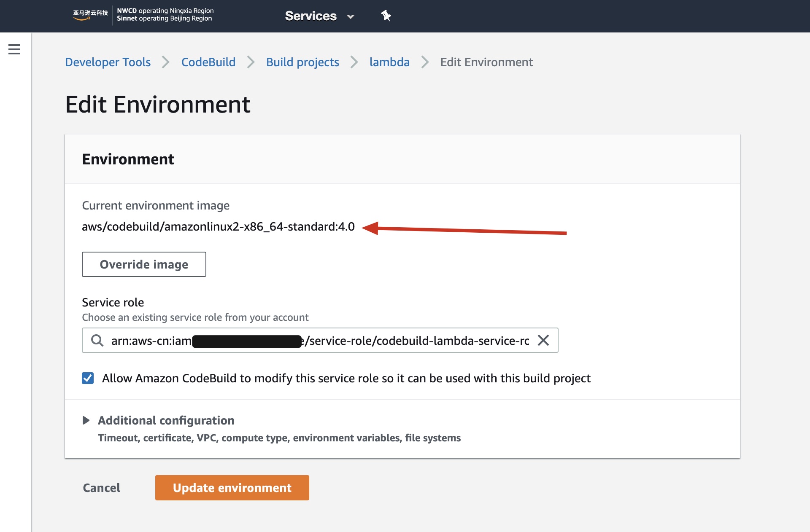This screenshot has height=532, width=810.
Task: Open Build projects breadcrumb link
Action: (302, 62)
